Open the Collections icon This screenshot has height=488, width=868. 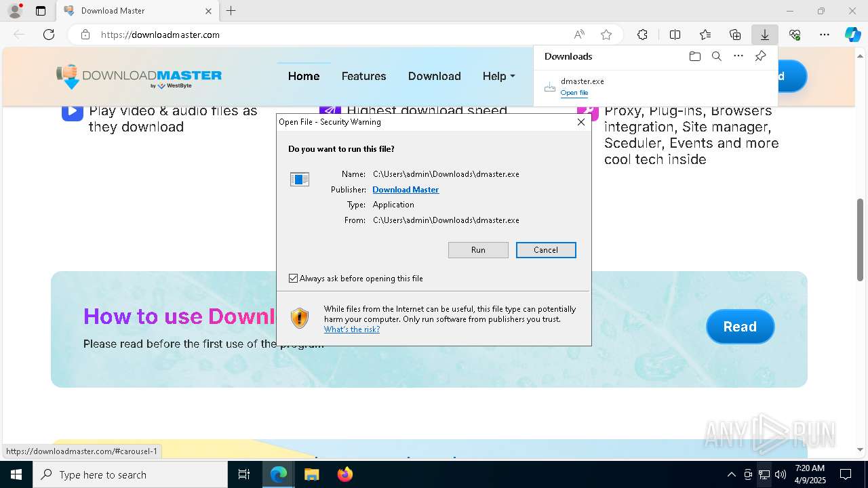735,35
